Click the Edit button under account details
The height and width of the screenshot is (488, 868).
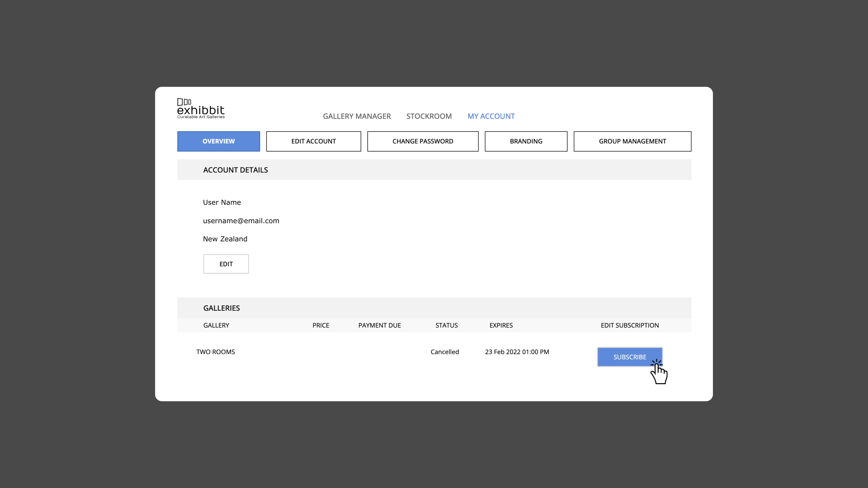(x=226, y=264)
